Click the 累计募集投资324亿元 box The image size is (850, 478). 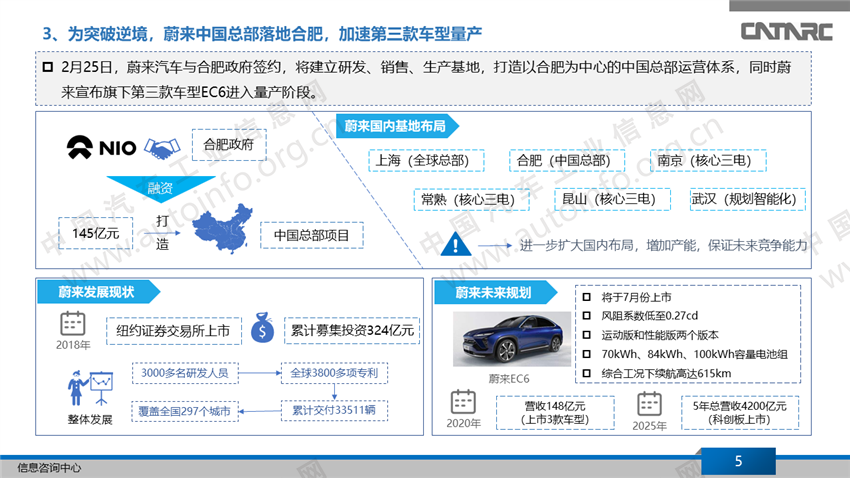tap(352, 331)
